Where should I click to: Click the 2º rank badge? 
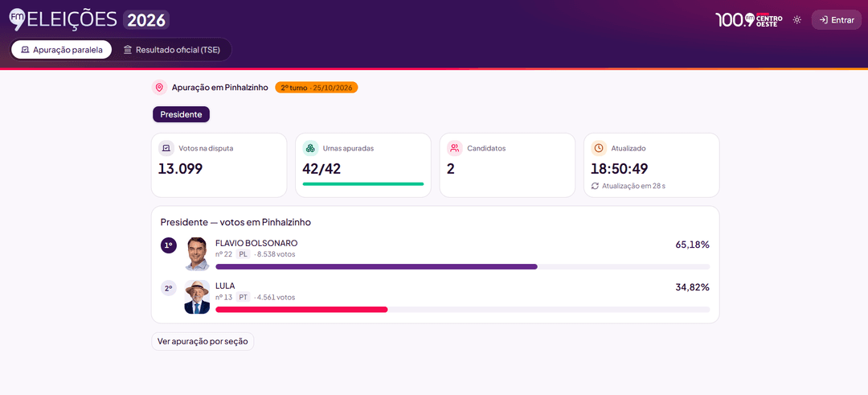169,288
